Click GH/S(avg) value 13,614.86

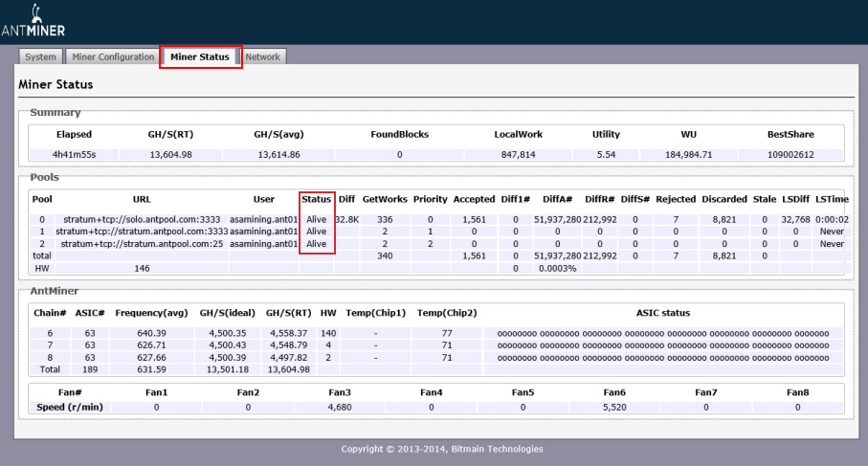click(279, 155)
